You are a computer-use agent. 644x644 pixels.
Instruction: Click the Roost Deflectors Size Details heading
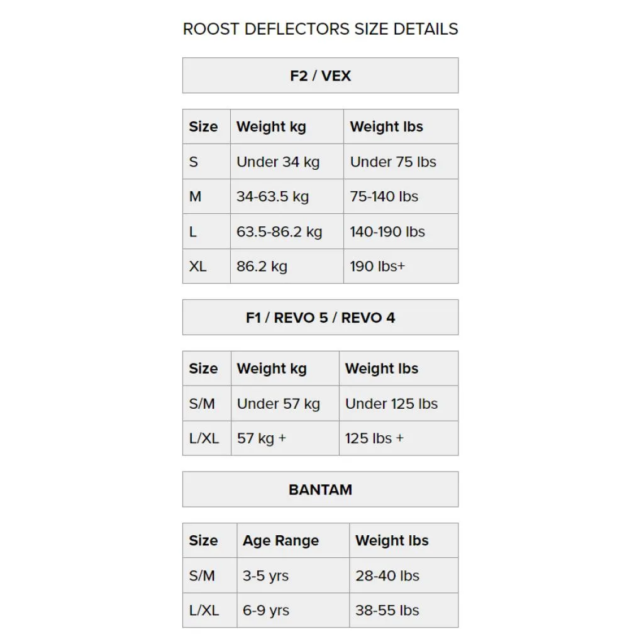point(320,29)
